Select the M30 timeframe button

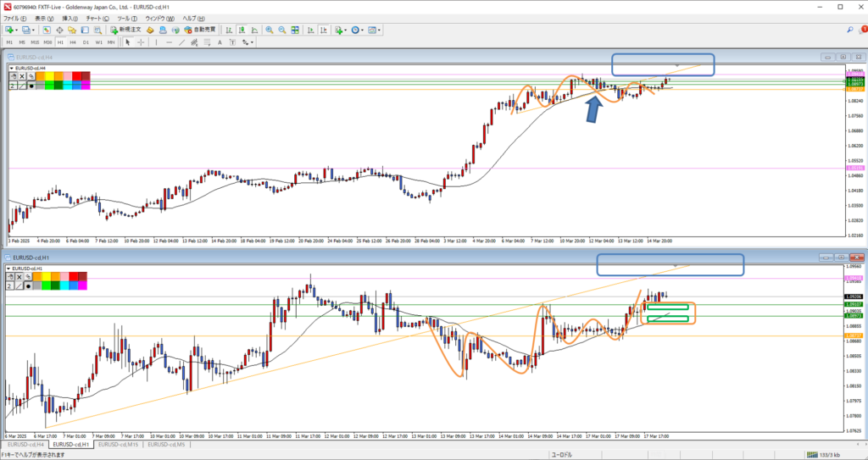click(47, 42)
